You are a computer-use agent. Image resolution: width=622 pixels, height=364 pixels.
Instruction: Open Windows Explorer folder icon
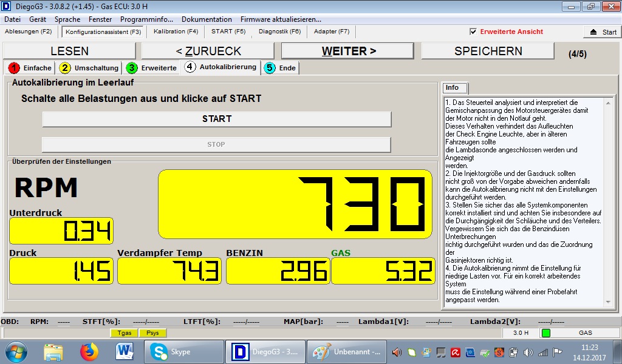tap(53, 351)
